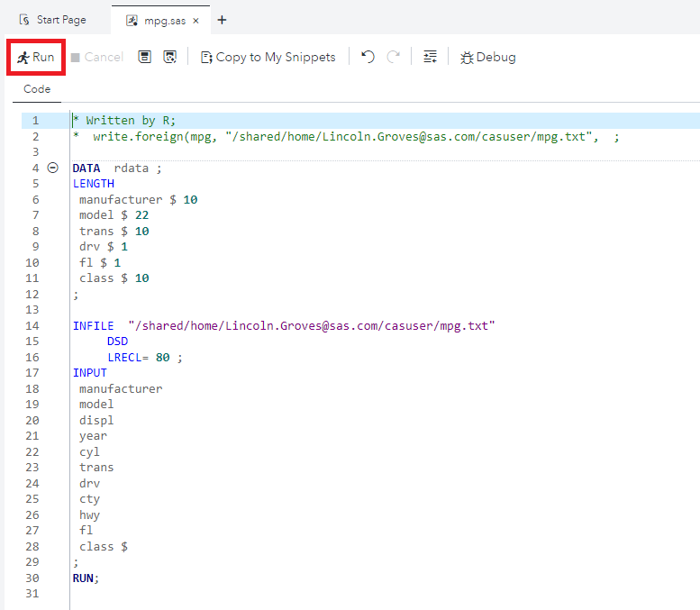The height and width of the screenshot is (610, 700).
Task: Close the mpg.sas tab
Action: click(x=196, y=20)
